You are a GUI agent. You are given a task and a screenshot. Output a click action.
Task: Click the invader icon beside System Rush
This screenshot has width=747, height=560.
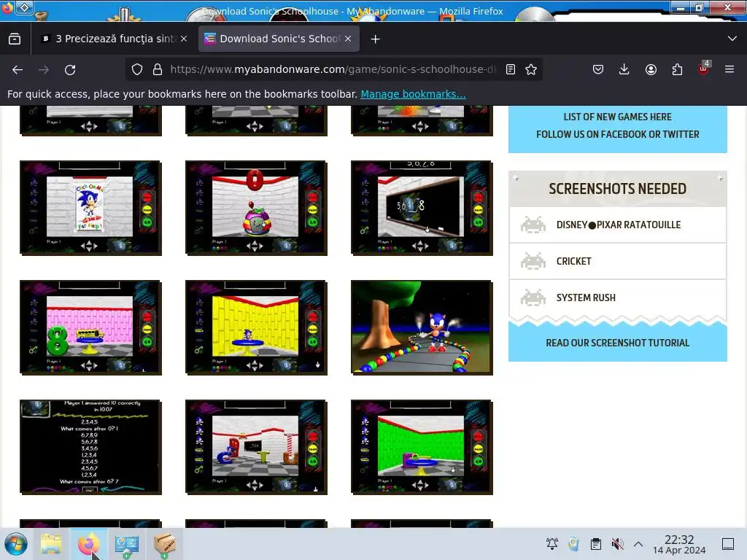pos(533,297)
